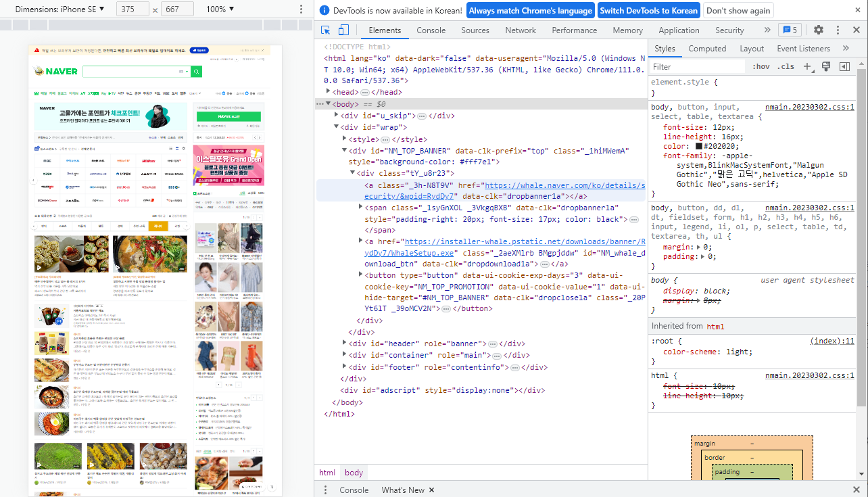Open the Application panel tab
The width and height of the screenshot is (868, 497).
coord(679,30)
